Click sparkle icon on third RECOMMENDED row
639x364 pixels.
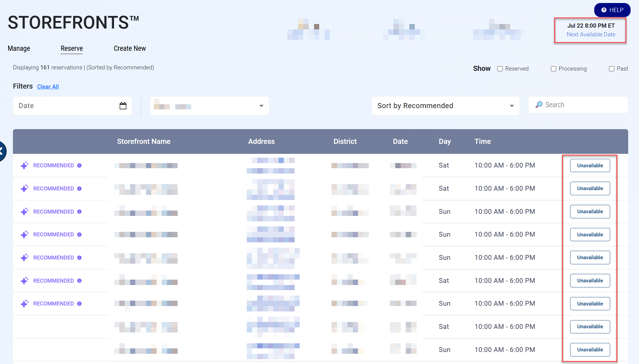pyautogui.click(x=25, y=211)
